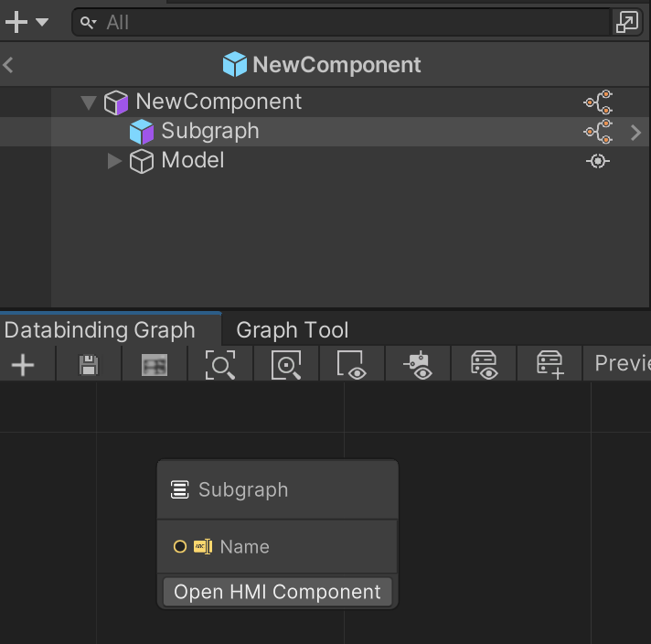Viewport: 651px width, 644px height.
Task: Click the graph icon on NewComponent row
Action: pyautogui.click(x=598, y=102)
